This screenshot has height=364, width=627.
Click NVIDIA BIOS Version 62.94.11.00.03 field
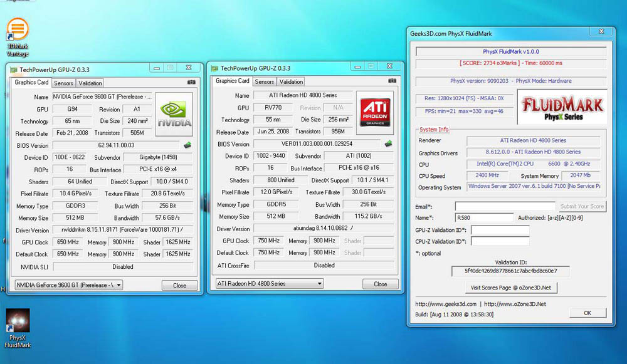117,145
